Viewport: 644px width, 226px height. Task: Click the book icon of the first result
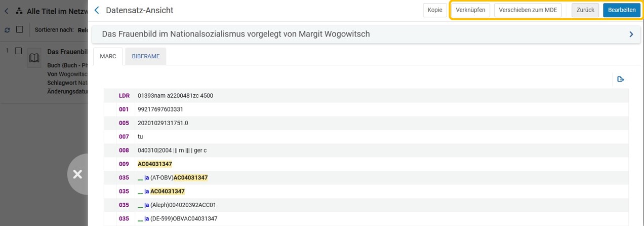coord(34,58)
